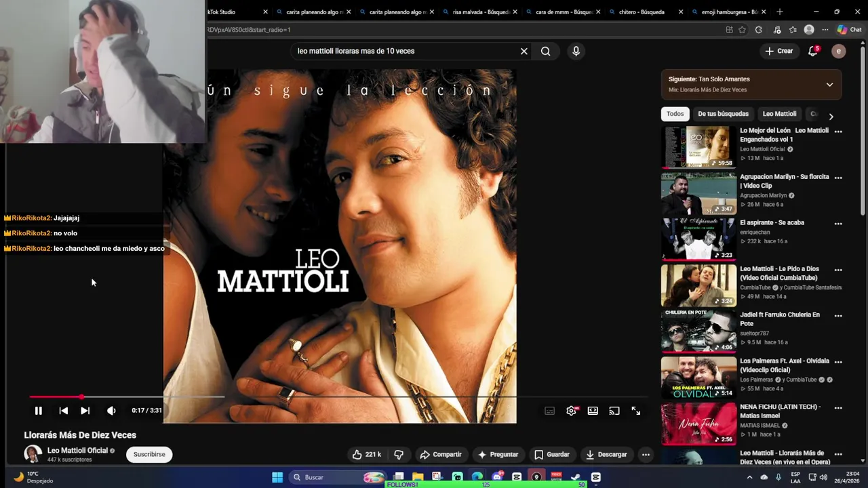Run search with the magnifier button
The width and height of the screenshot is (868, 488).
coord(546,51)
